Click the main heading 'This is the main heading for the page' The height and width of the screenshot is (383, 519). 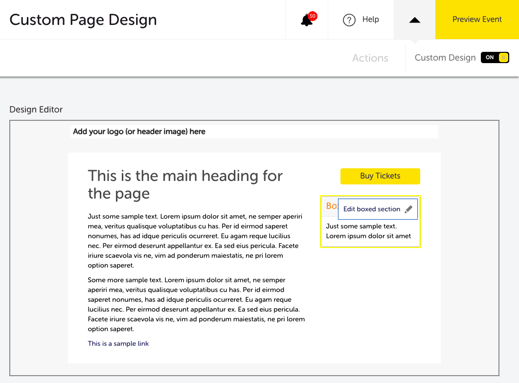pos(185,184)
